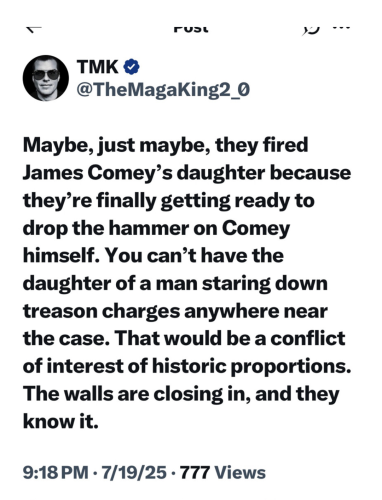The width and height of the screenshot is (382, 500).
Task: Click the final words 'know it.'
Action: coord(61,421)
